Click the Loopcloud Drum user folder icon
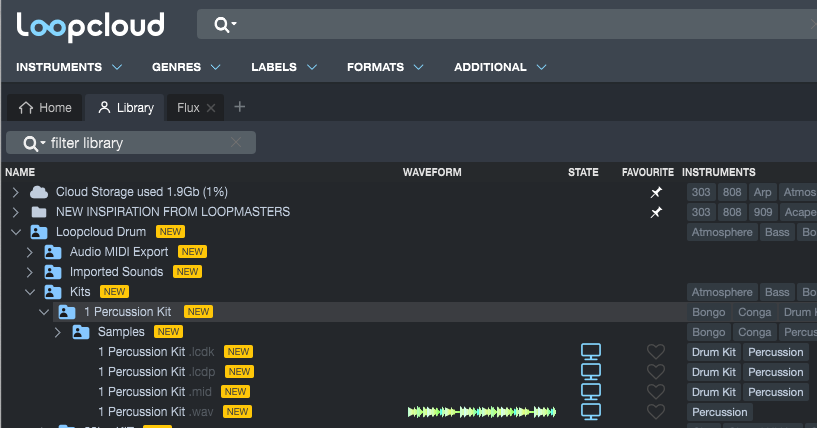Screen dimensions: 817x428 click(x=39, y=232)
